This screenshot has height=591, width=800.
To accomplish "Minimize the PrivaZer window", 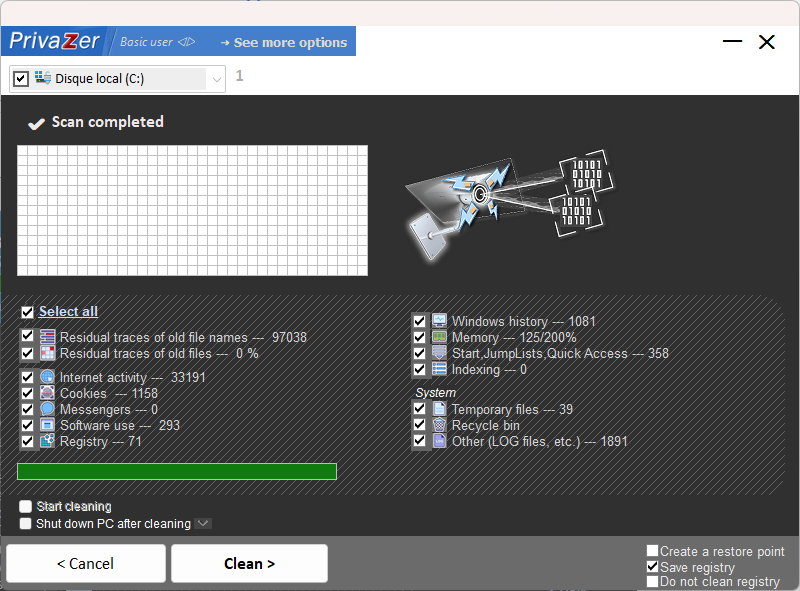I will click(x=733, y=41).
